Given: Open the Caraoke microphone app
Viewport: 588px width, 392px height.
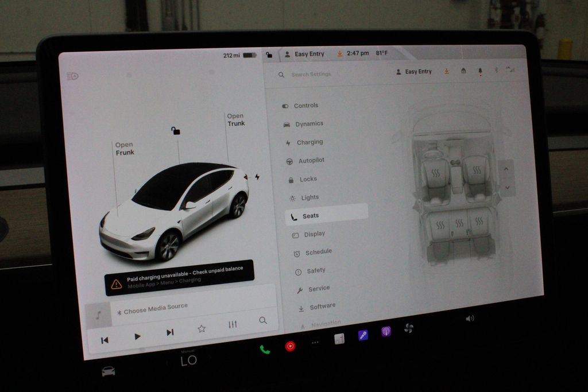Looking at the screenshot, I should 363,335.
